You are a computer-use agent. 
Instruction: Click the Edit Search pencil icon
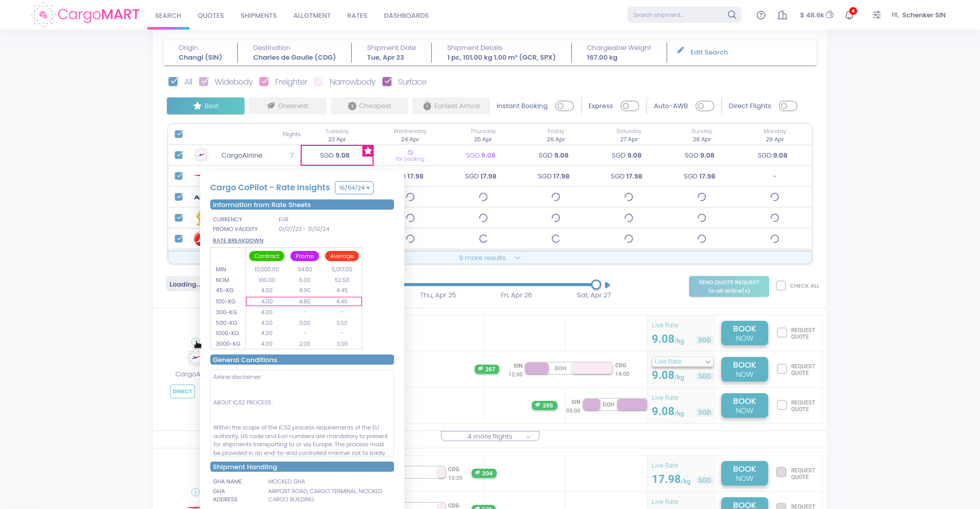tap(681, 50)
